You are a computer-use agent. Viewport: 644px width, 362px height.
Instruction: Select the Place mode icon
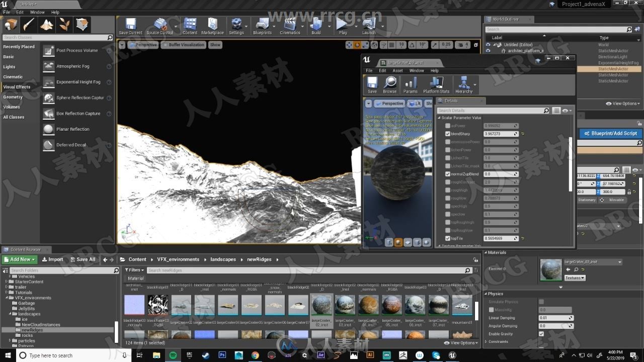(x=11, y=24)
